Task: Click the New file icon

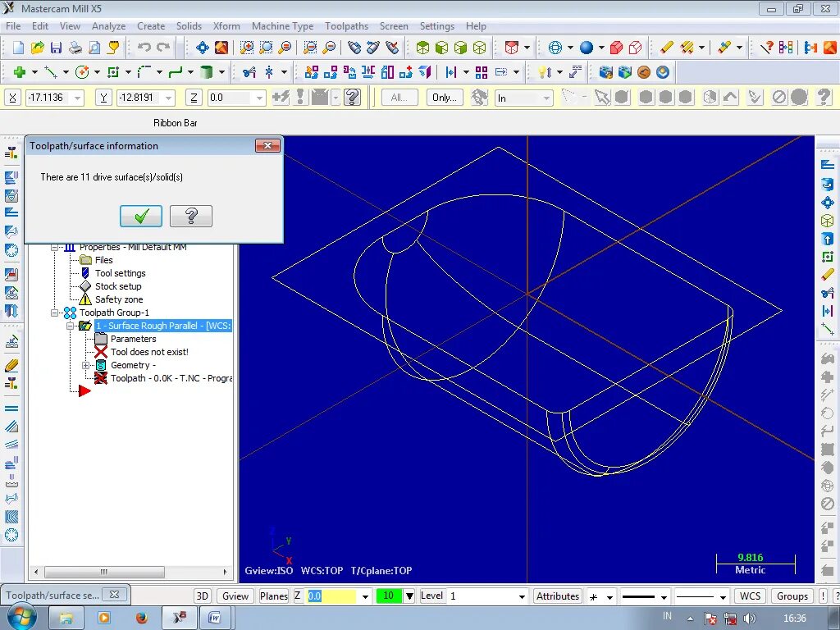Action: point(18,48)
